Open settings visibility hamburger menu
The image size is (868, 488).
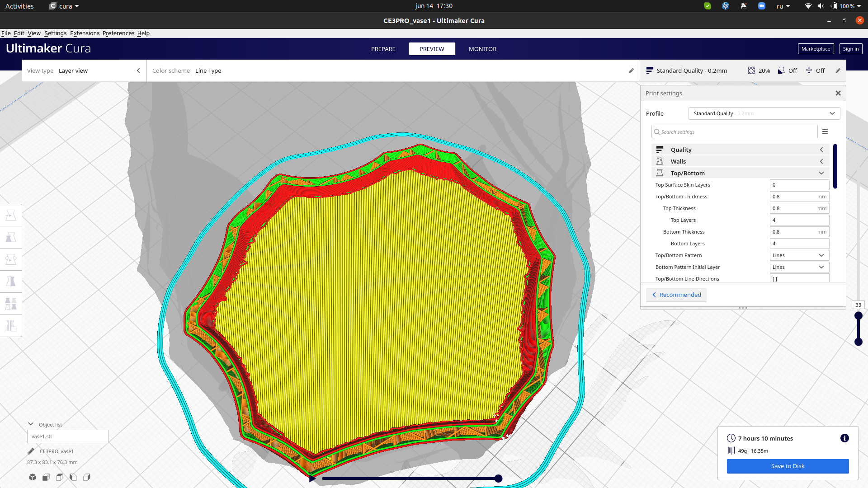point(825,131)
